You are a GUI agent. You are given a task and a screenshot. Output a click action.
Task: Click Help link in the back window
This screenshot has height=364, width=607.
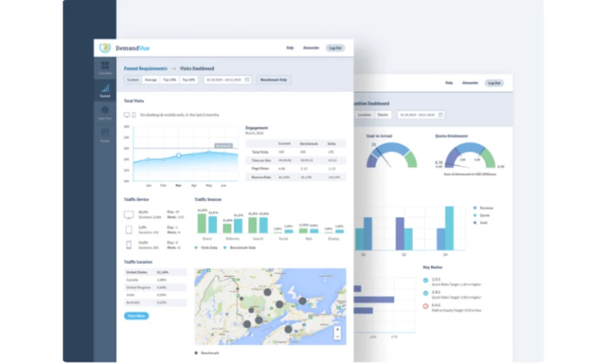pyautogui.click(x=449, y=83)
